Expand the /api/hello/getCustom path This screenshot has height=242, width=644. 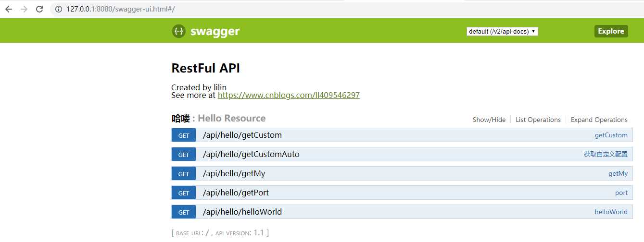(242, 135)
